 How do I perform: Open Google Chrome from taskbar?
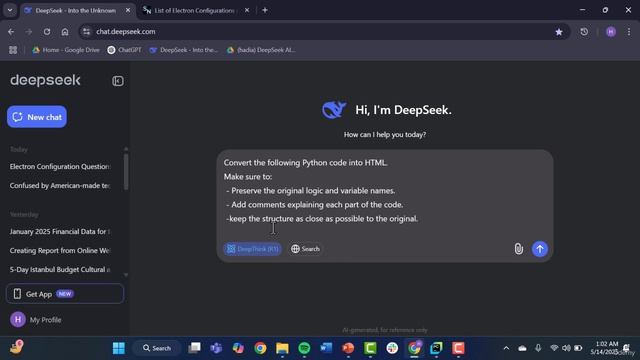coord(260,348)
